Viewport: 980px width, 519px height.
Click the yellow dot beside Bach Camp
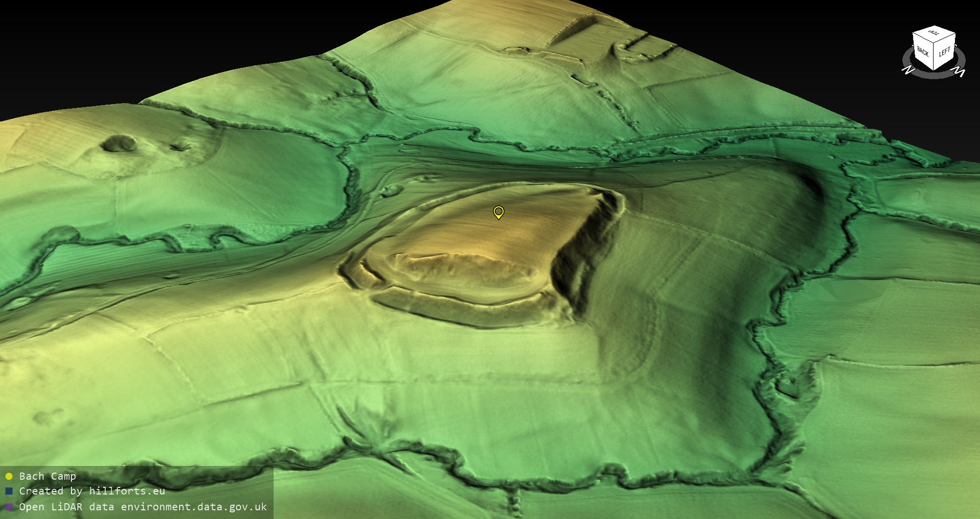pos(9,477)
